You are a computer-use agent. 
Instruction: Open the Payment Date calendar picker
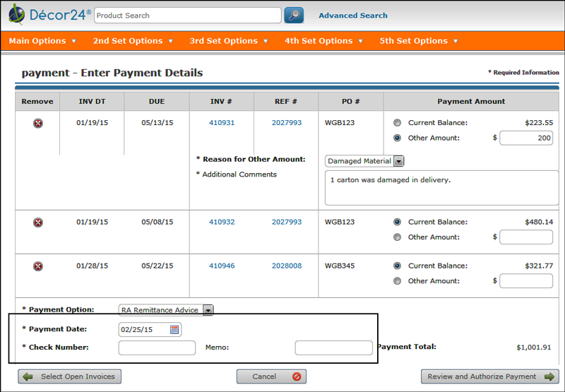tap(174, 329)
